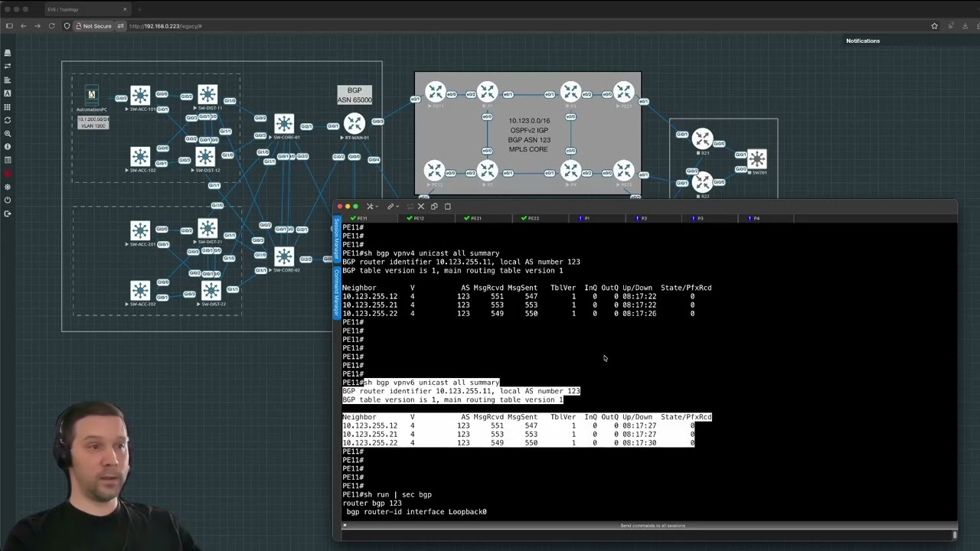Bookmark the page with star icon
The image size is (980, 551).
click(x=934, y=26)
